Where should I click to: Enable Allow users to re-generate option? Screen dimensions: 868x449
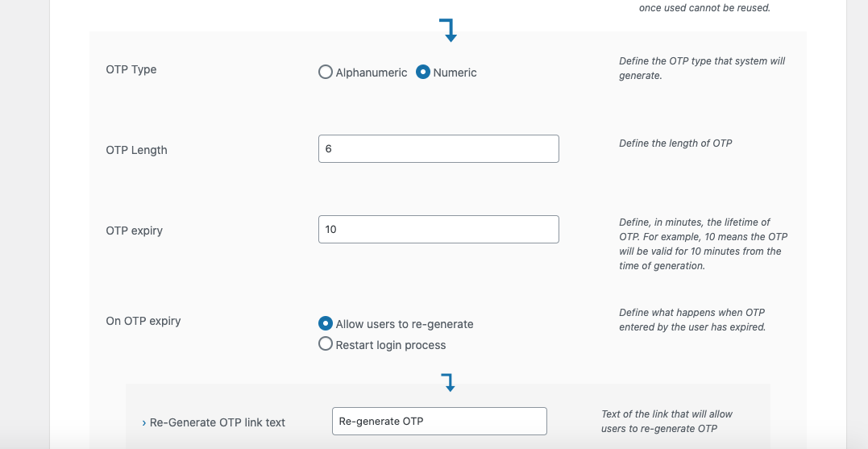(326, 323)
